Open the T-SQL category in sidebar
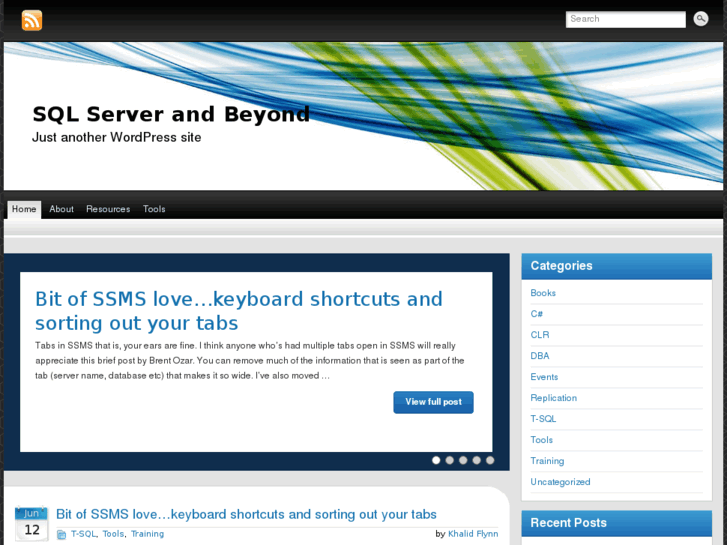 coord(543,419)
